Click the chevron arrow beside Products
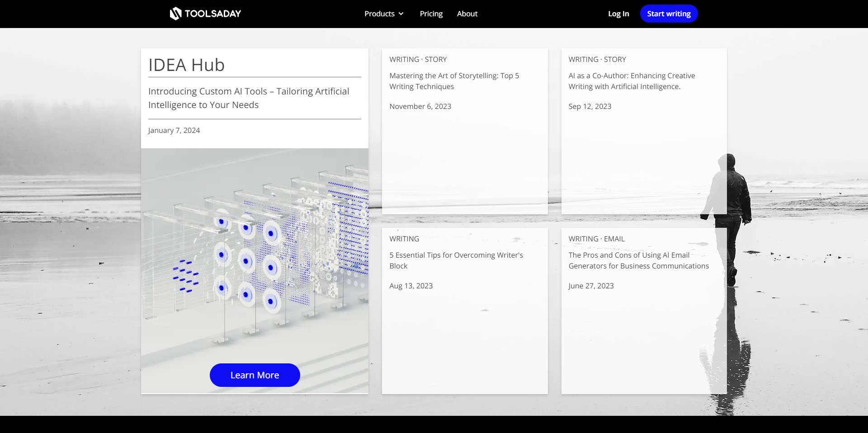The width and height of the screenshot is (868, 433). [x=401, y=14]
